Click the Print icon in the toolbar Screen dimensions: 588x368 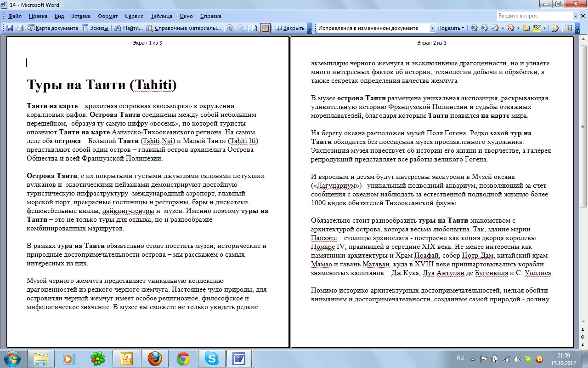(x=20, y=28)
